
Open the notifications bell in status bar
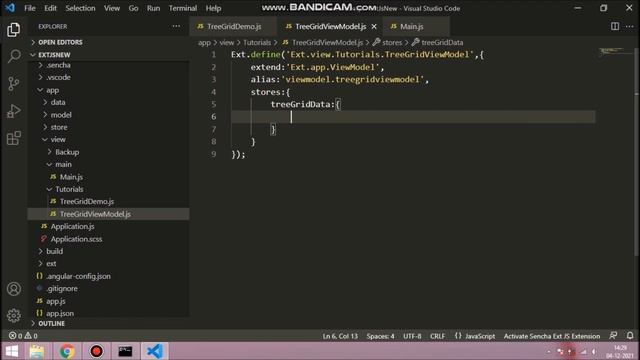tap(630, 336)
